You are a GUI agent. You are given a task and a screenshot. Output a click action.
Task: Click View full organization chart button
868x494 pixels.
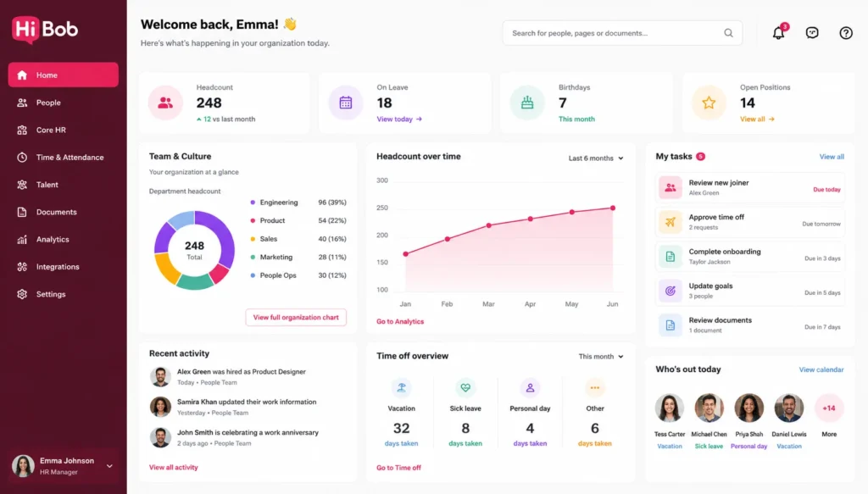click(x=296, y=318)
